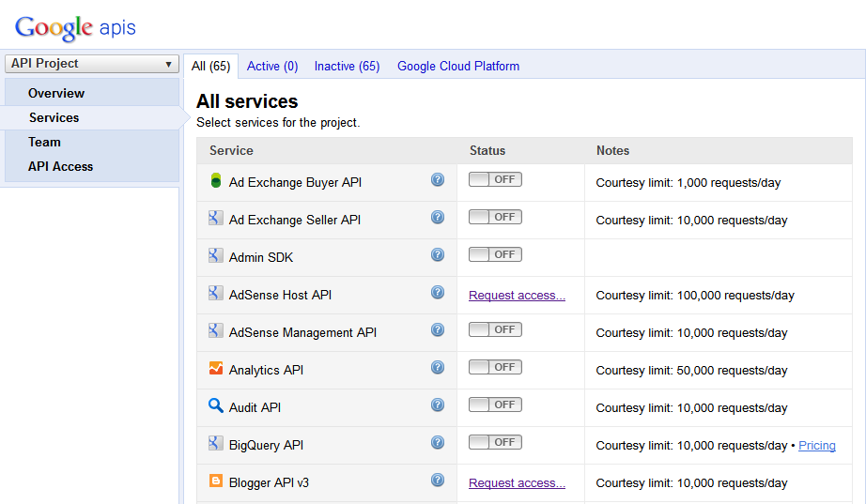Image resolution: width=866 pixels, height=504 pixels.
Task: Open help for Ad Exchange Buyer API
Action: pos(438,179)
